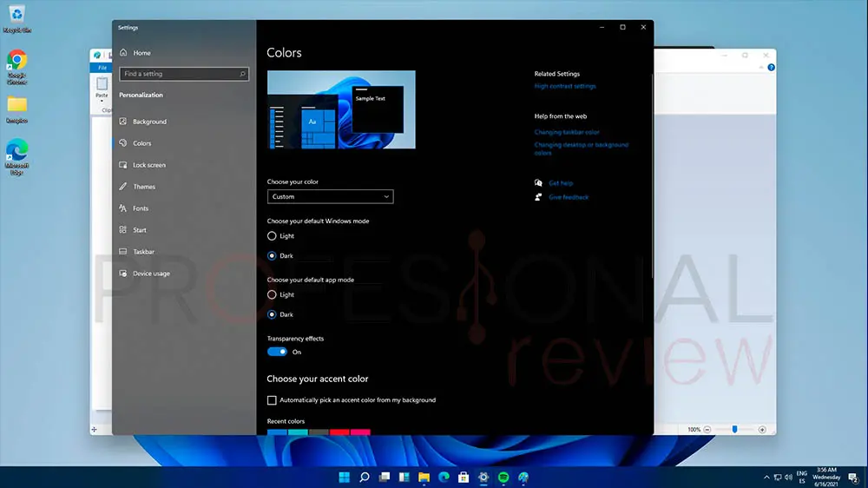Click the Give feedback link
Viewport: 868px width, 488px height.
(569, 197)
